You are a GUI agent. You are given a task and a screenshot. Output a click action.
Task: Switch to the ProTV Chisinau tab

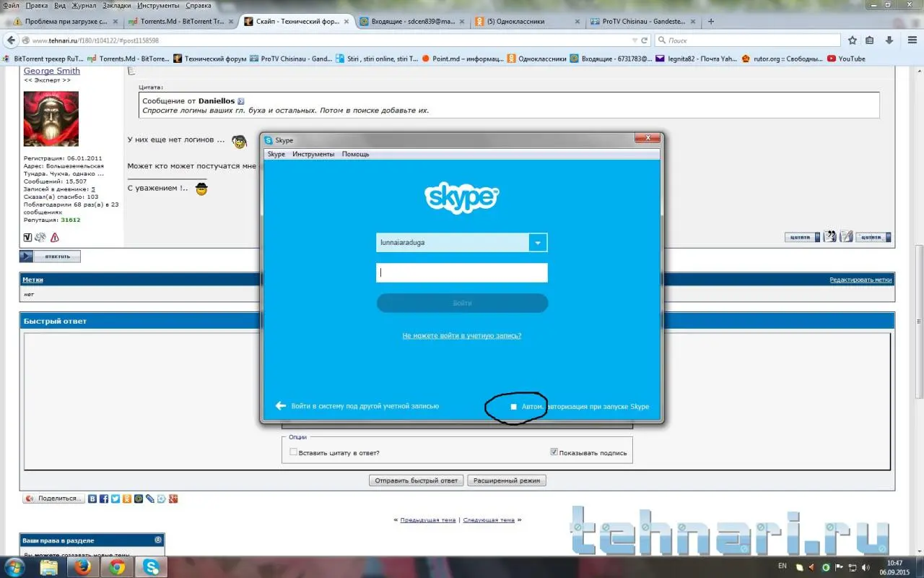(642, 22)
